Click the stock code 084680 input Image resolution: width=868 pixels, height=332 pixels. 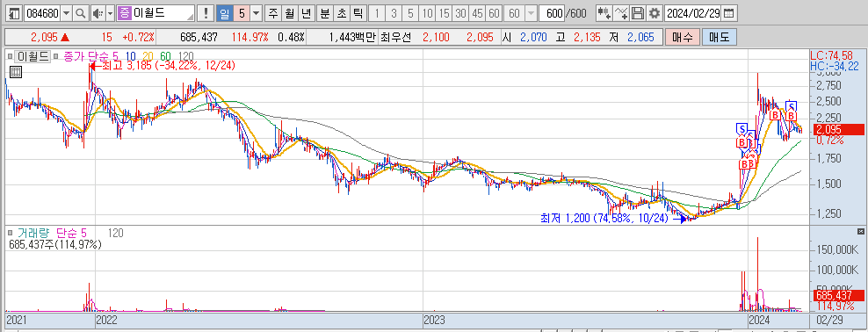(42, 12)
